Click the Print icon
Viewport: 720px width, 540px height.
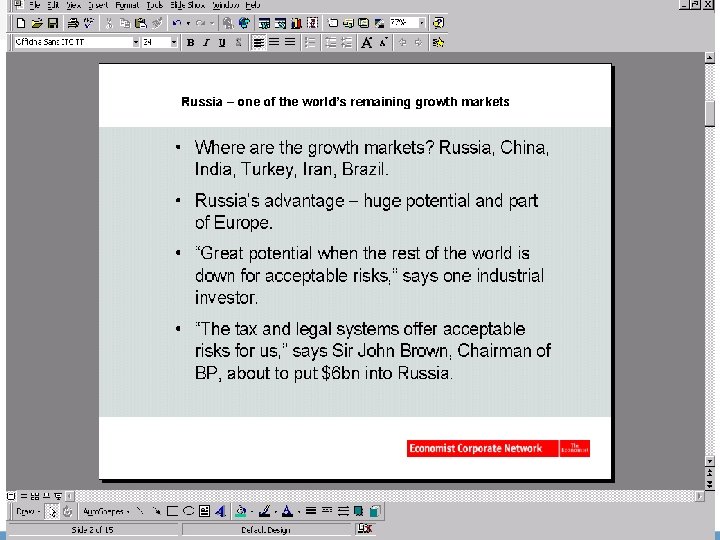tap(72, 22)
